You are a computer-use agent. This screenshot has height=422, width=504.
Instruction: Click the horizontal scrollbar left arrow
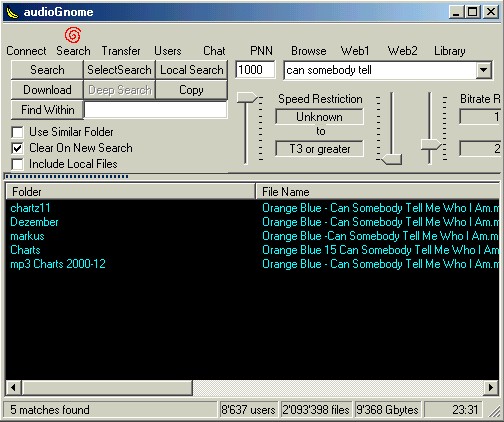pyautogui.click(x=13, y=388)
